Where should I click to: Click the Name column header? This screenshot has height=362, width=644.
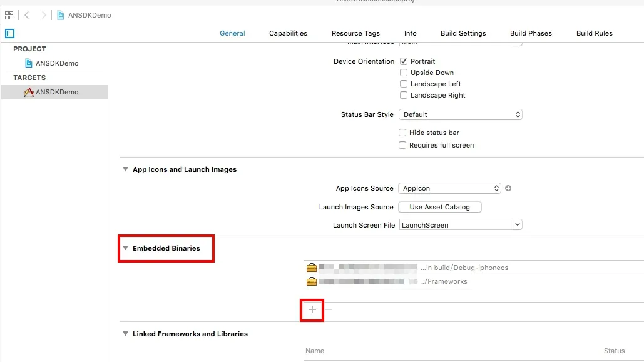(x=315, y=351)
